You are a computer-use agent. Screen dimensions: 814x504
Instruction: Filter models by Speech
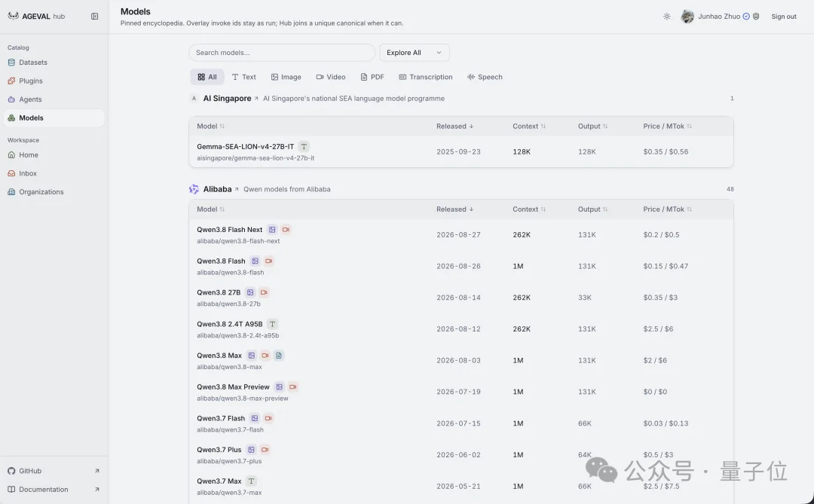click(485, 77)
